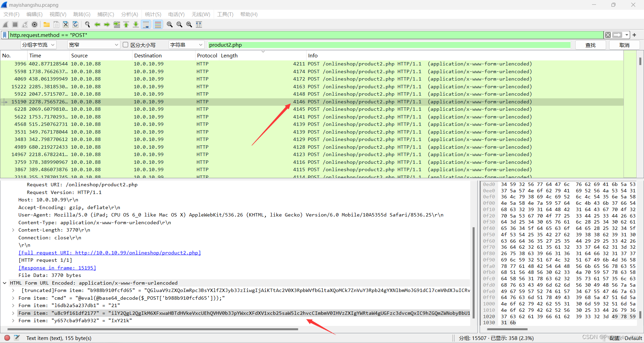644x343 pixels.
Task: Go back to previous packet arrow
Action: pyautogui.click(x=97, y=24)
